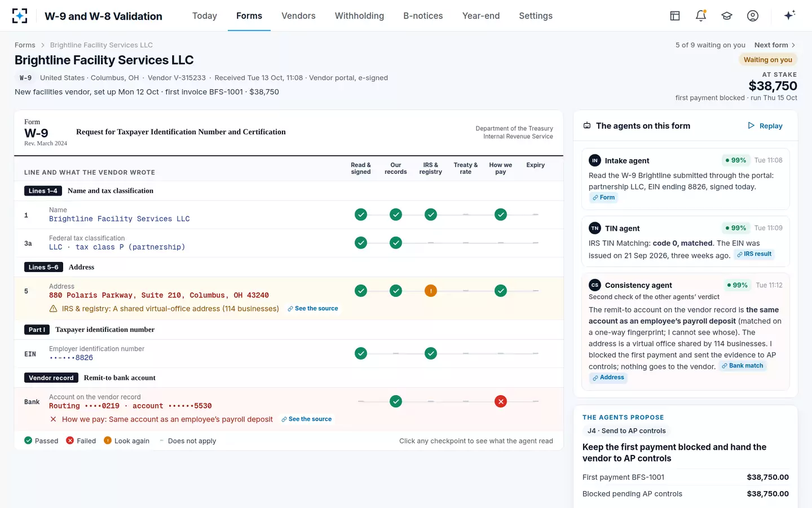Click the app logo in the header

pyautogui.click(x=20, y=16)
